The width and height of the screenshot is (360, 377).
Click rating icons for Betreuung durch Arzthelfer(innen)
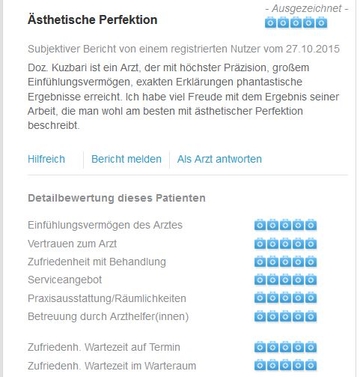285,316
